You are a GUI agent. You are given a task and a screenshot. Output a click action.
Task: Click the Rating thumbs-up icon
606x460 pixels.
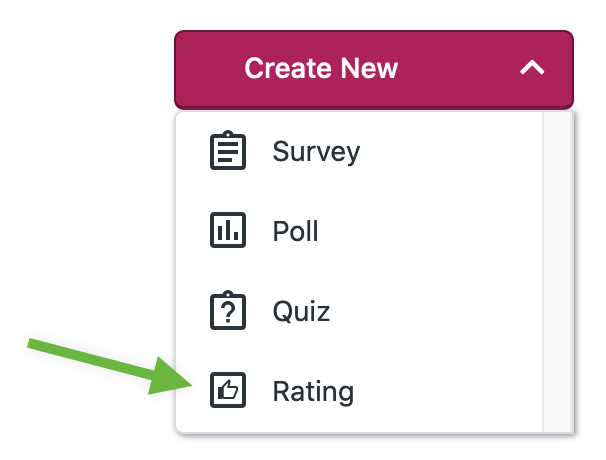click(227, 391)
